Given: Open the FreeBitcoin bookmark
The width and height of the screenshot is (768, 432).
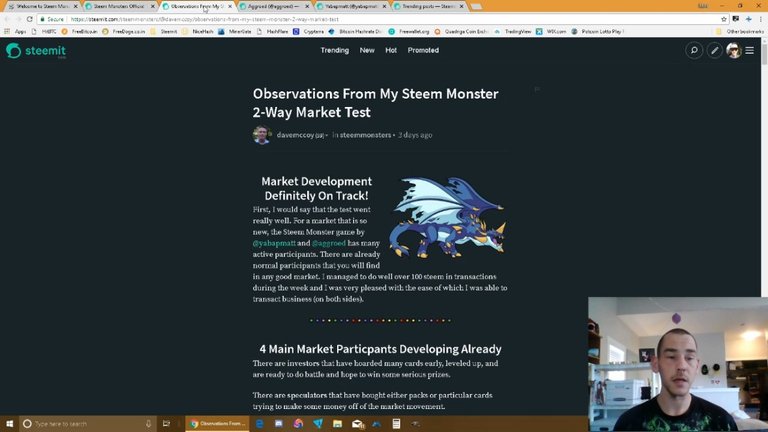Looking at the screenshot, I should point(79,31).
